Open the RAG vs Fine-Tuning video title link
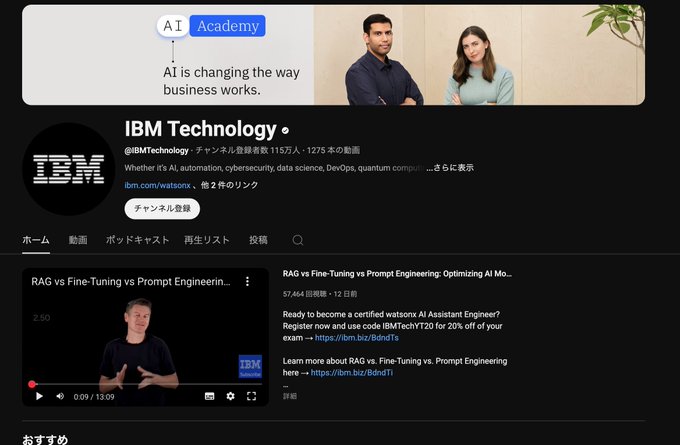This screenshot has height=445, width=680. [397, 274]
